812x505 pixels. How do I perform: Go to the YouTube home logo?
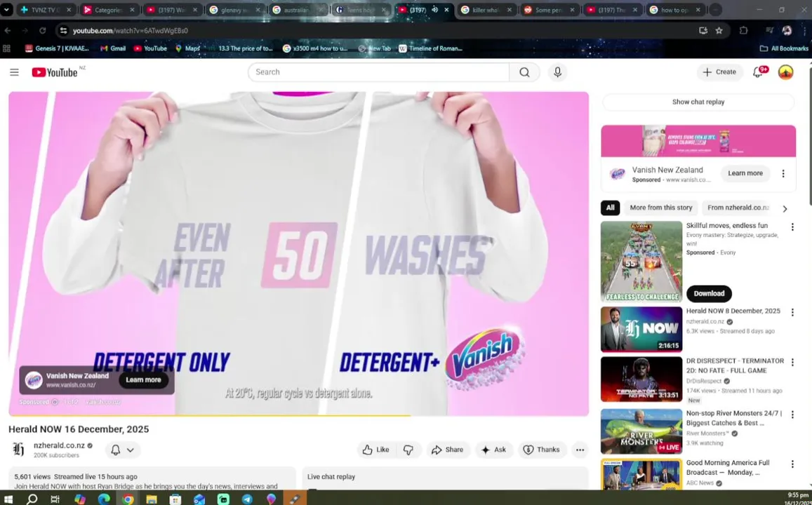[55, 72]
